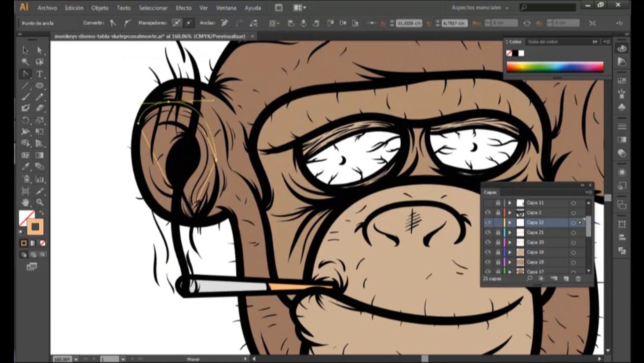Viewport: 644px width, 363px height.
Task: Choose the Rotate tool
Action: pos(25,120)
